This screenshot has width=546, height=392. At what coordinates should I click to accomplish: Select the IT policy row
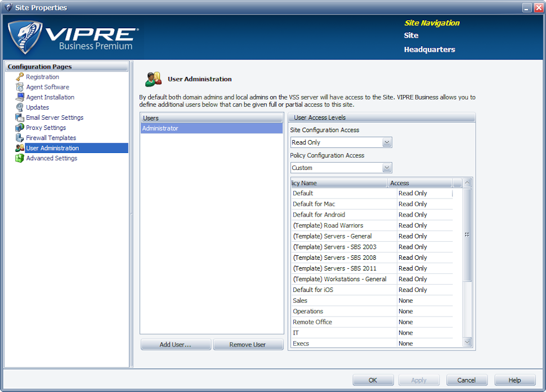(x=372, y=333)
